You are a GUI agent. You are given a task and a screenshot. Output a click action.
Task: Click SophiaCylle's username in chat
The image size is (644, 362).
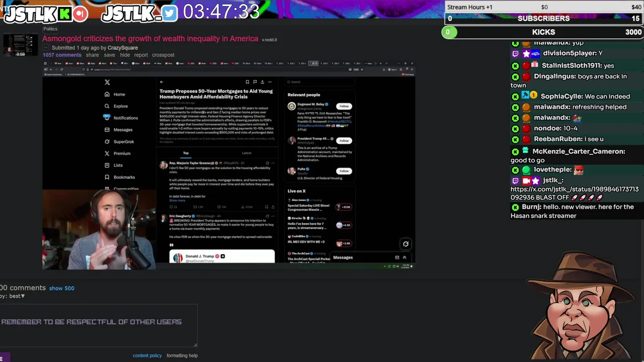pyautogui.click(x=561, y=96)
